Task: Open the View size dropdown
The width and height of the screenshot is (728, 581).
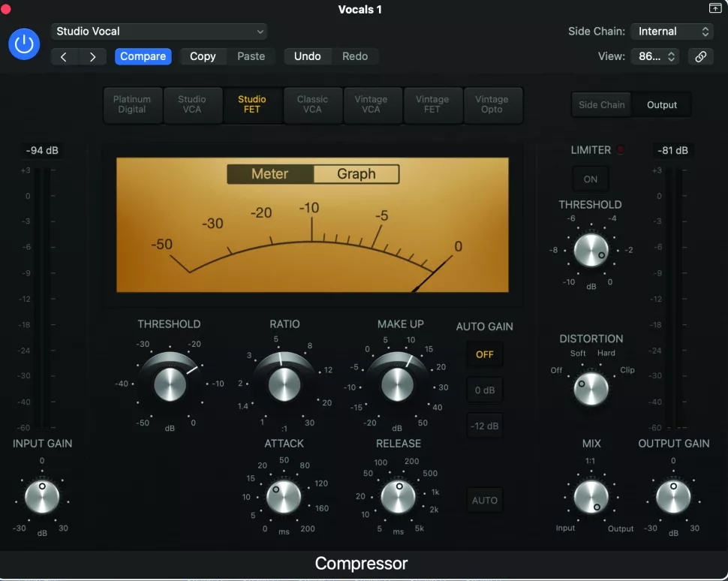Action: click(x=655, y=56)
